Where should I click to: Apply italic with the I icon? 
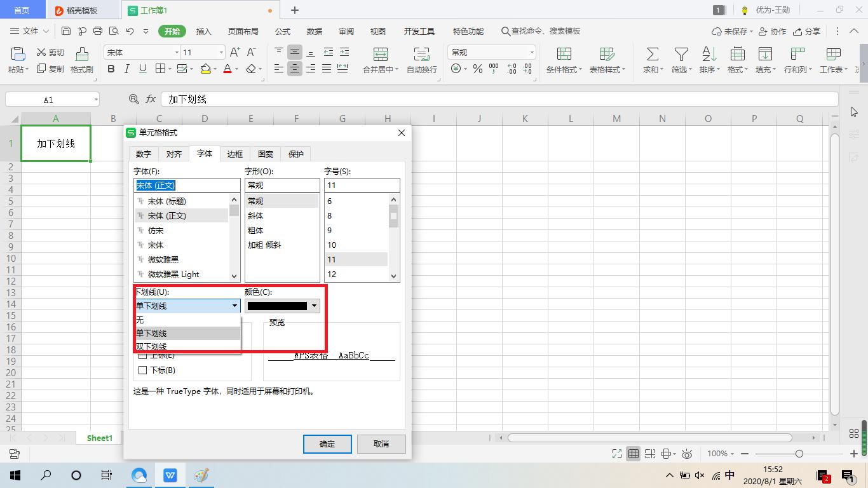127,69
